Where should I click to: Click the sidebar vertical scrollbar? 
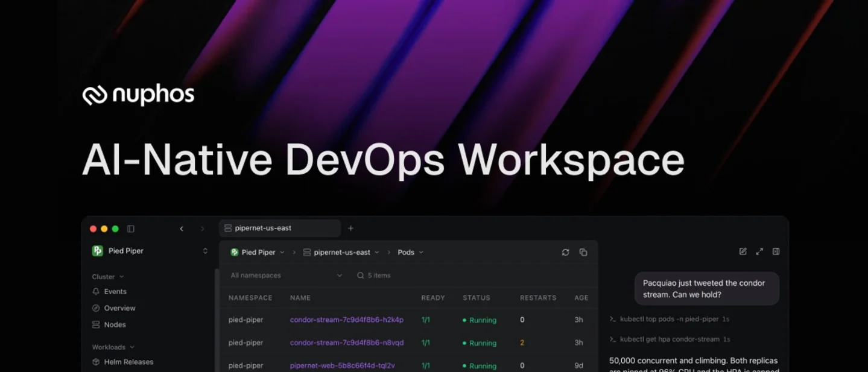pyautogui.click(x=217, y=320)
